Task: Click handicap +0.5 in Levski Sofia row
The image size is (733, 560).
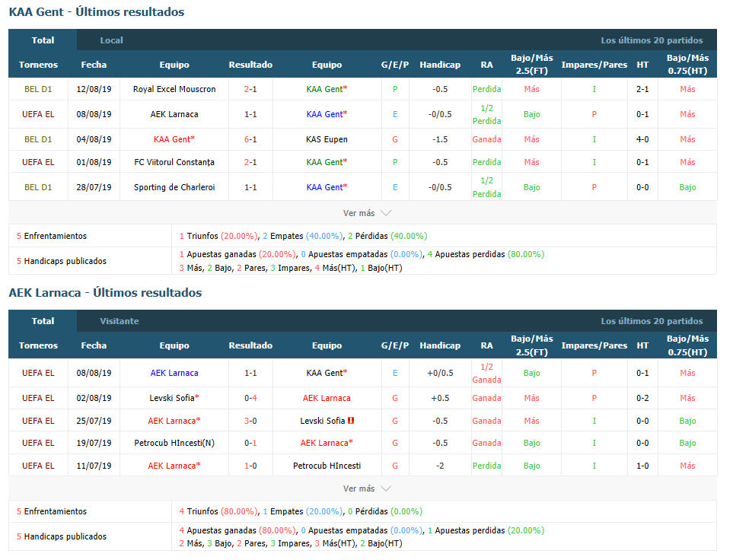Action: (440, 398)
